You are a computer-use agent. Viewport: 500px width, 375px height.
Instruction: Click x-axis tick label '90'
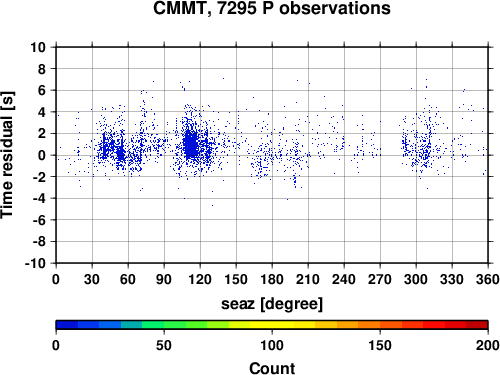[164, 279]
